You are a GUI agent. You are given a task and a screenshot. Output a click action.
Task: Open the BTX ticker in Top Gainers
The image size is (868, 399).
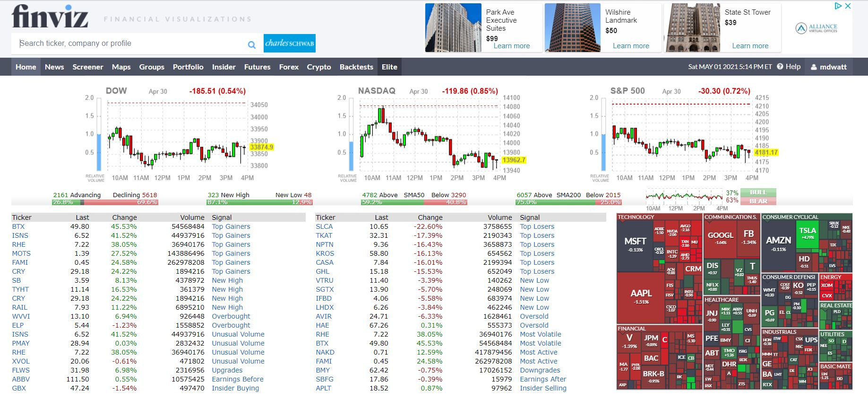pyautogui.click(x=18, y=226)
